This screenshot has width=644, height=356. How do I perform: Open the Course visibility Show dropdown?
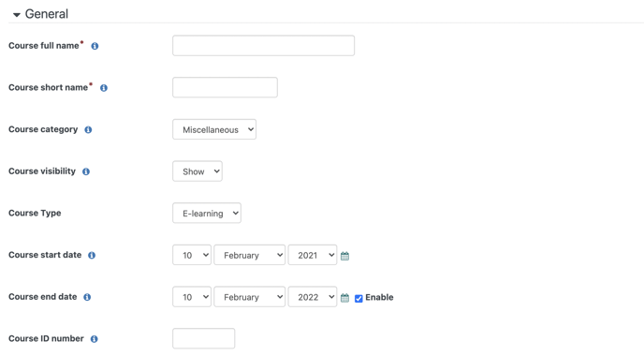click(198, 171)
